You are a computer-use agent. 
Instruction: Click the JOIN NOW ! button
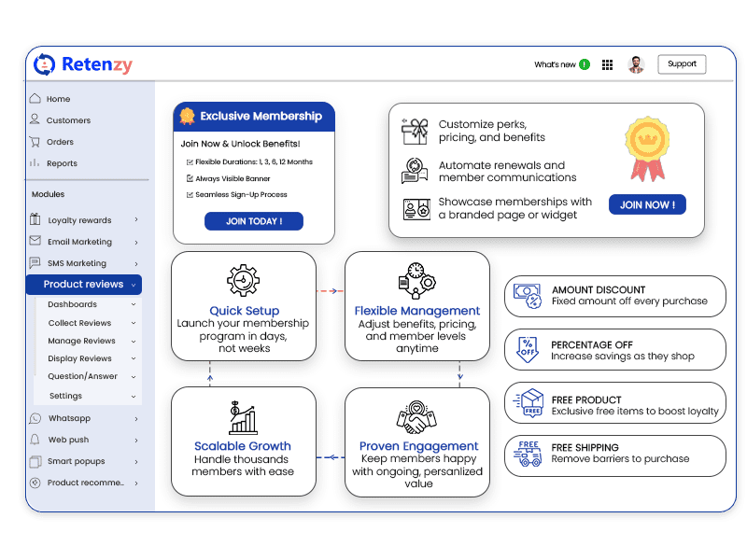click(x=647, y=204)
